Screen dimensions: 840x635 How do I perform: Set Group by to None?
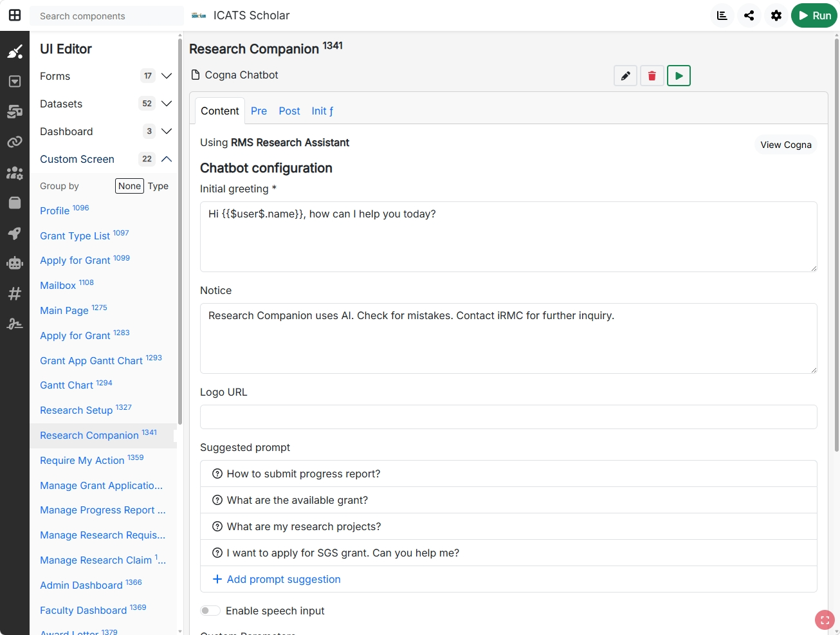click(x=129, y=186)
